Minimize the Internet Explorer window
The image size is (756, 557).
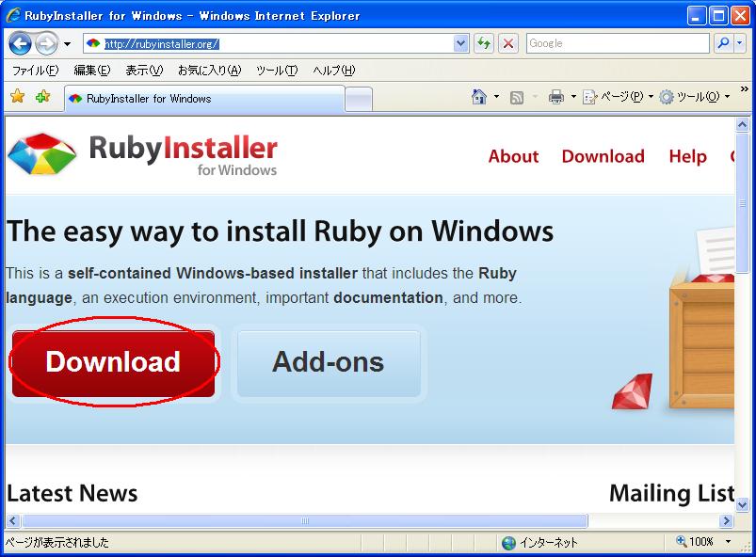pyautogui.click(x=696, y=16)
